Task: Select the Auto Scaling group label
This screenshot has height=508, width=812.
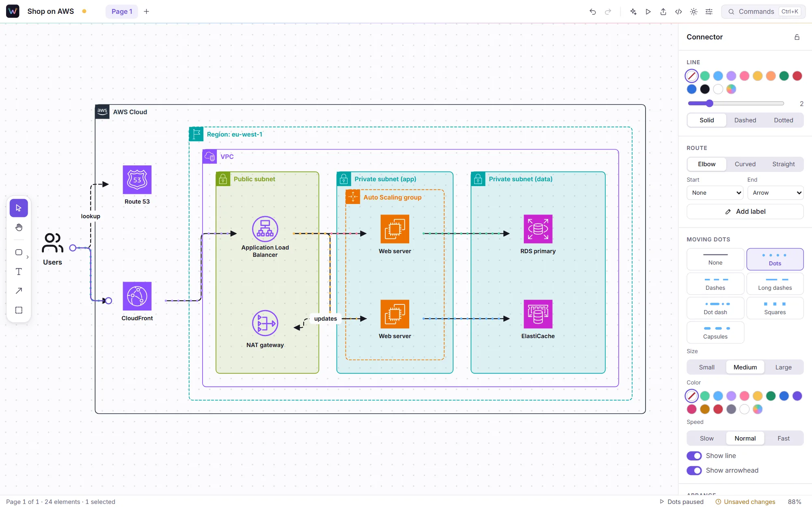Action: [x=392, y=198]
